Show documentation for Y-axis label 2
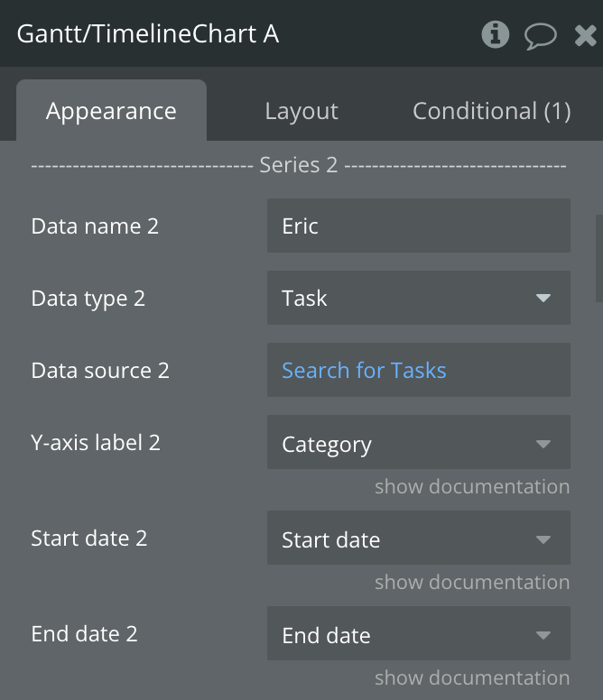Viewport: 603px width, 700px height. (x=472, y=487)
